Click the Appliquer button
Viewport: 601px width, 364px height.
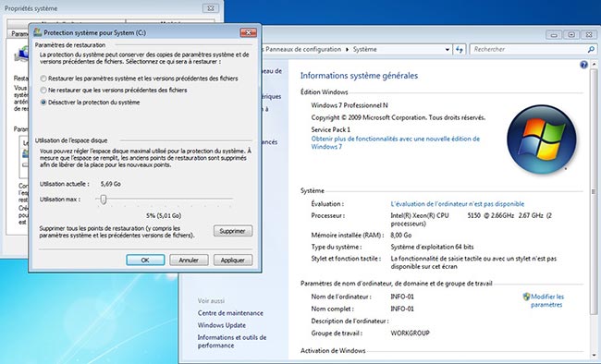point(233,260)
